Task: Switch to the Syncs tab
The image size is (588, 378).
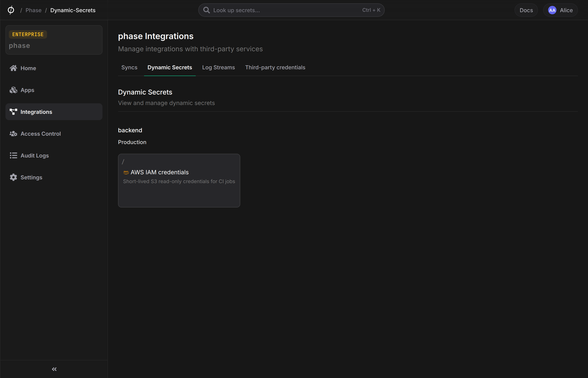Action: coord(129,67)
